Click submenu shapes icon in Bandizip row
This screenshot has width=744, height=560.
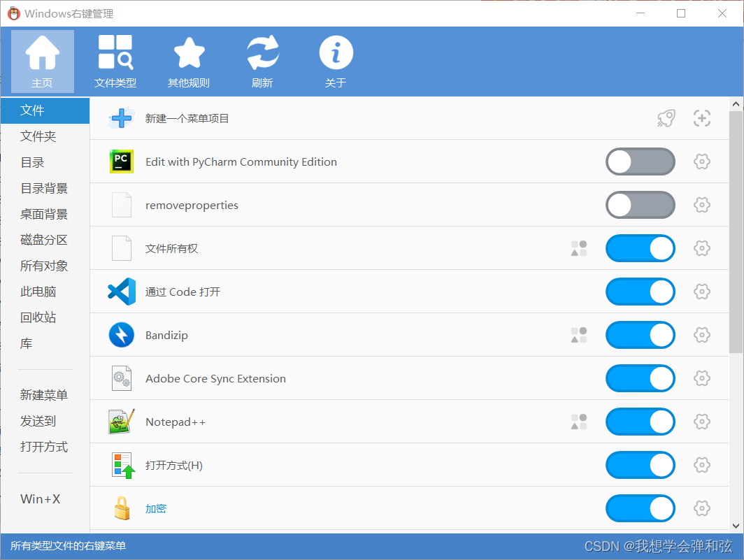(x=579, y=335)
